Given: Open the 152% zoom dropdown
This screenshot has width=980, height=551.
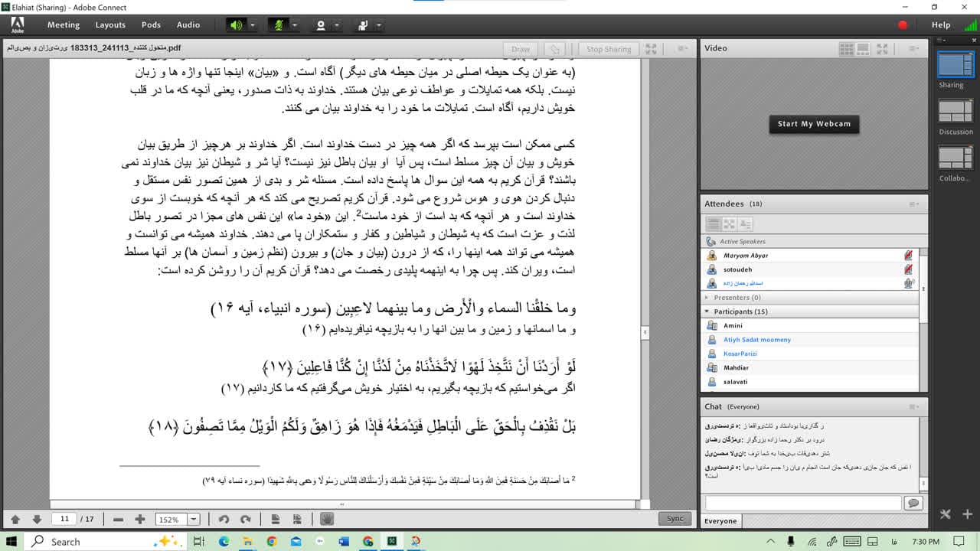Looking at the screenshot, I should (x=193, y=519).
